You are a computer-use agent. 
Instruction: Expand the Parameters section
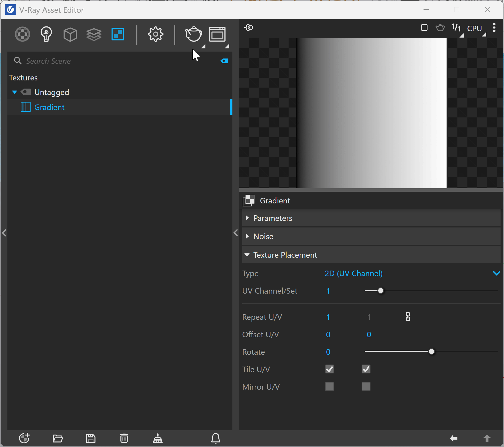[x=371, y=218]
